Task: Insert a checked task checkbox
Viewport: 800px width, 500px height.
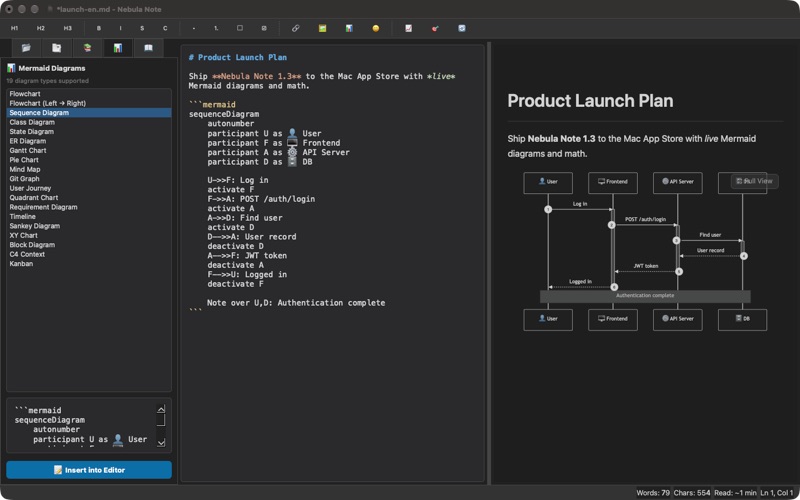Action: 264,29
